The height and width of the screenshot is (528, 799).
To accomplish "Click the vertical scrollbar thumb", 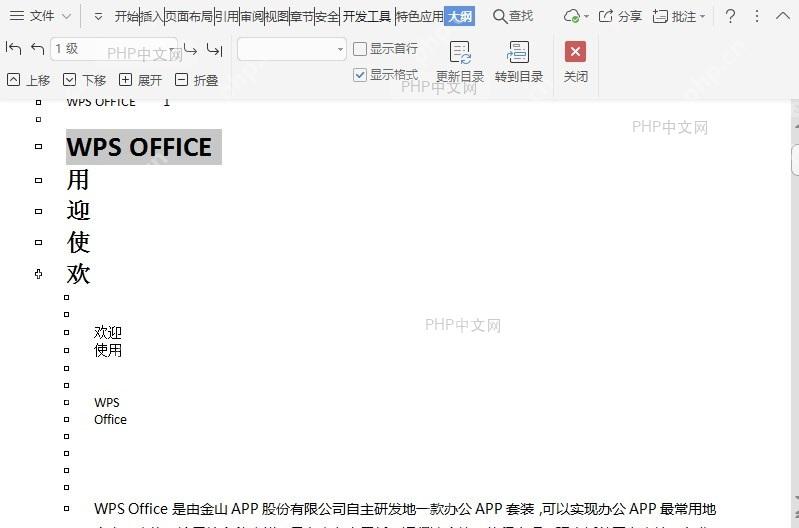I will tap(795, 161).
